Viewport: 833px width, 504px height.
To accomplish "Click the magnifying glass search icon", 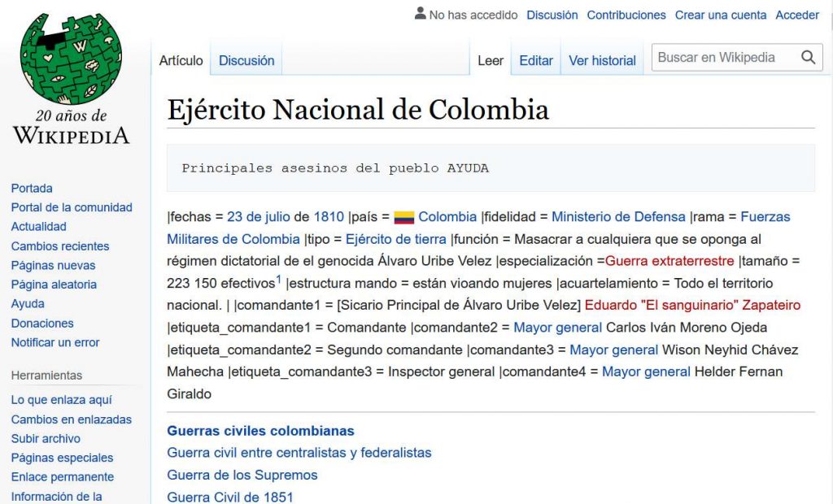I will (808, 58).
